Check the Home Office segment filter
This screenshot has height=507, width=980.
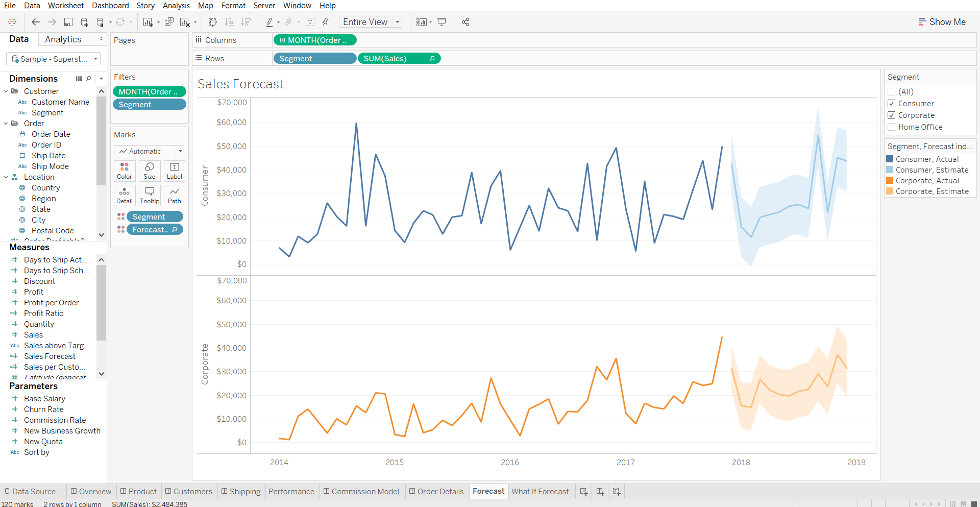pos(892,127)
